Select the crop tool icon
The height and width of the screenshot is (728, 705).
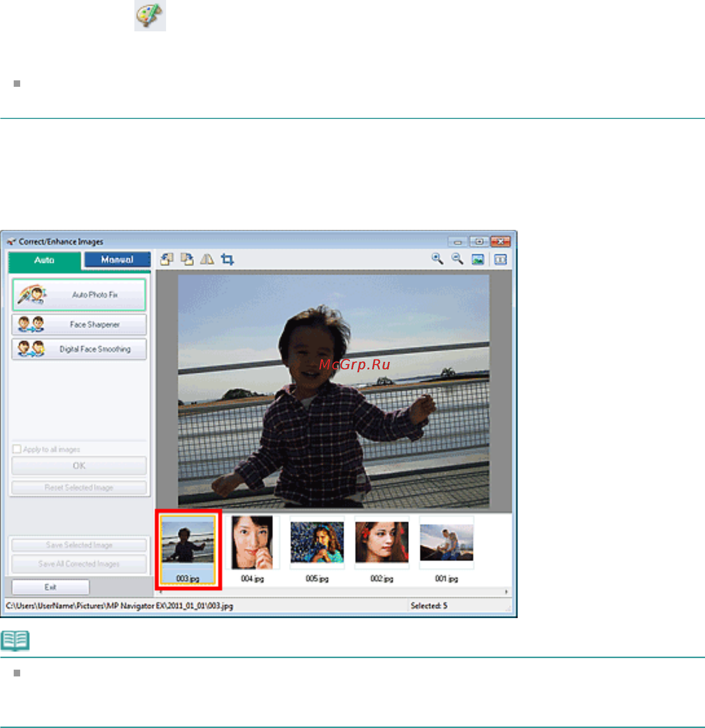[x=227, y=259]
